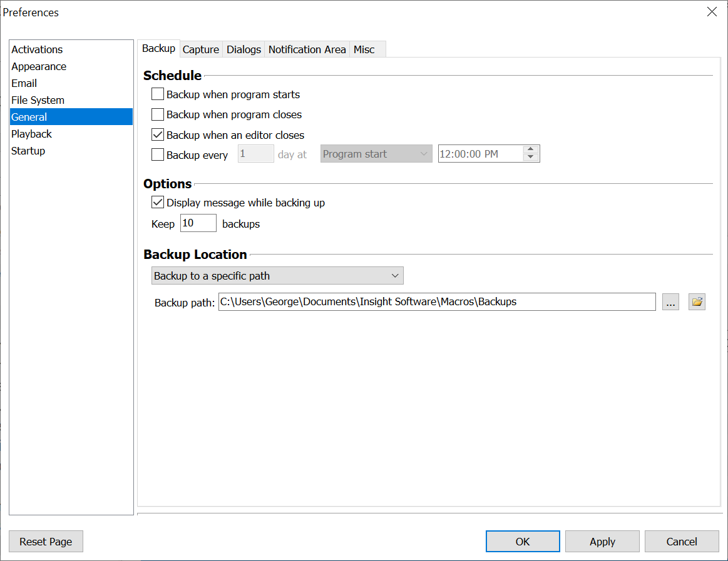728x561 pixels.
Task: Expand the Backup Location type dropdown
Action: pos(277,276)
